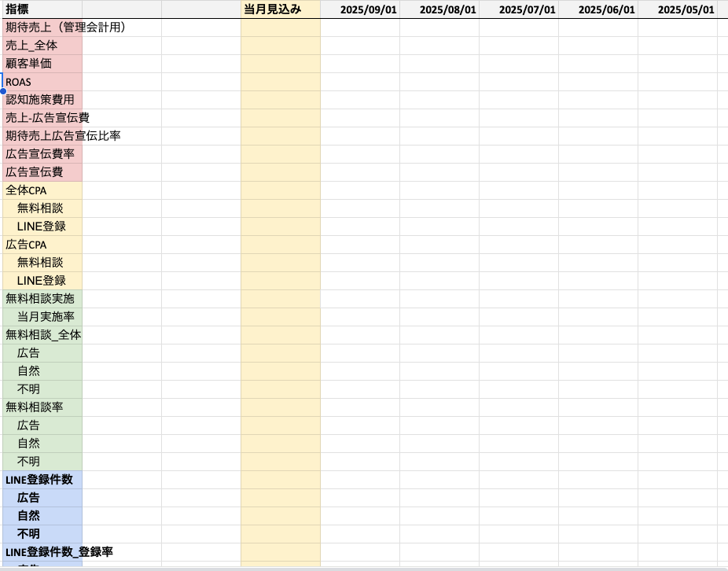728x571 pixels.
Task: Select 無料相談 directly under 広告CPA
Action: click(42, 263)
